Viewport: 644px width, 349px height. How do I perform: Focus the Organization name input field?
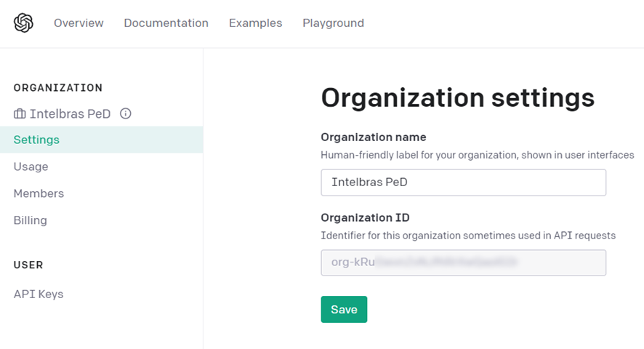click(463, 182)
